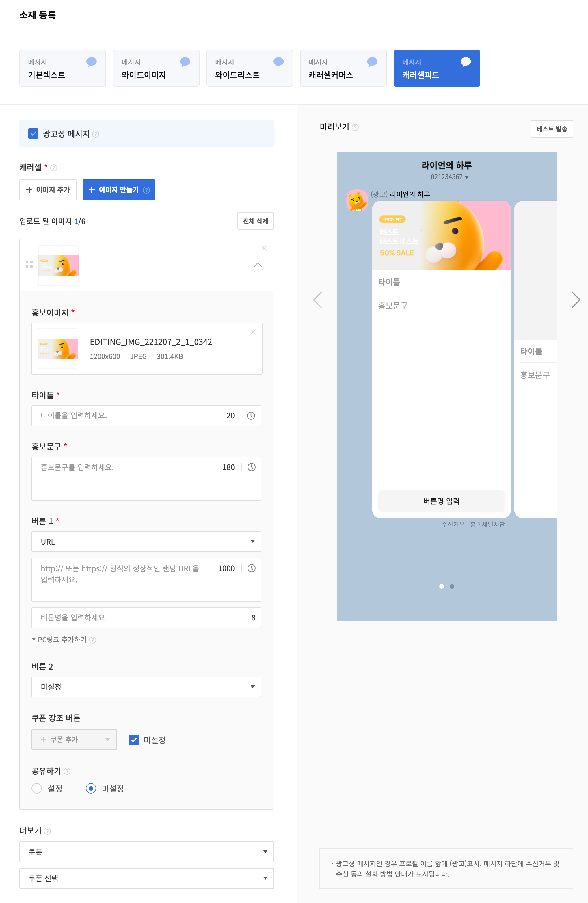588x903 pixels.
Task: Collapse the carousel card with chevron
Action: pyautogui.click(x=258, y=265)
